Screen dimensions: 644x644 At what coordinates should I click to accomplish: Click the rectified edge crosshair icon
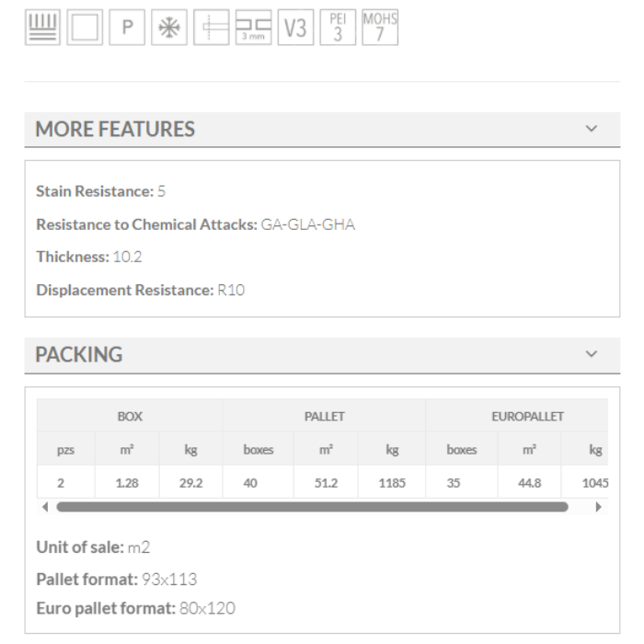click(x=211, y=28)
